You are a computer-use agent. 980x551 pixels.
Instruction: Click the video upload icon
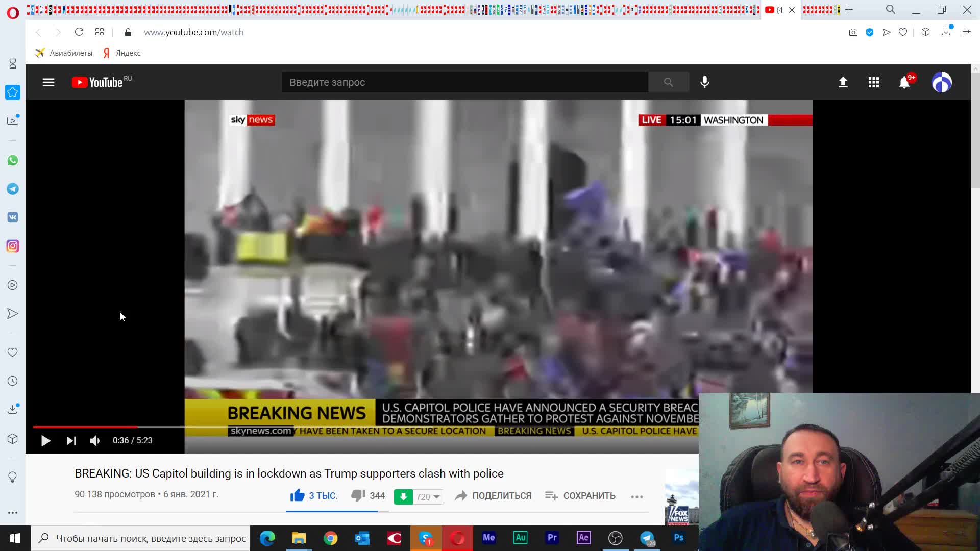(843, 82)
